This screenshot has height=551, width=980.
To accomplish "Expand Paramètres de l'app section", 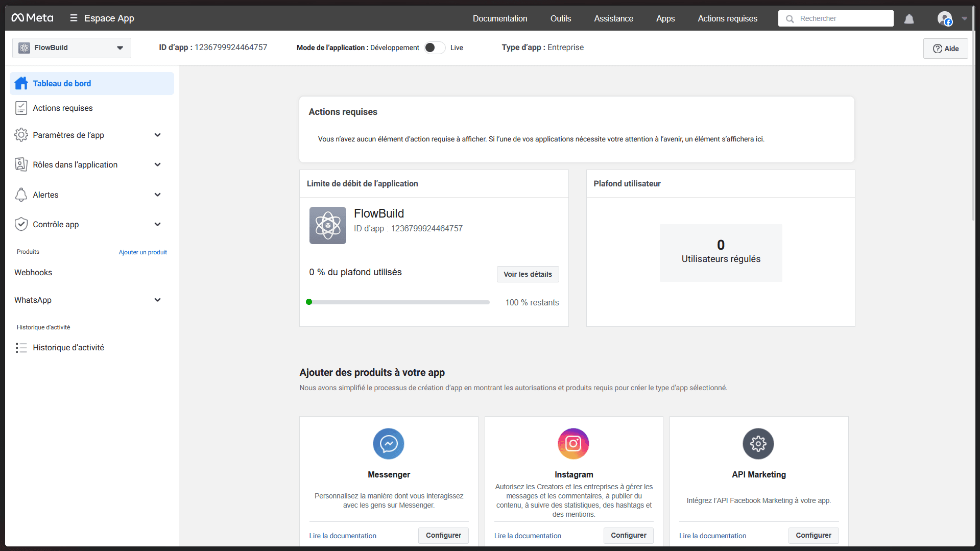I will point(157,135).
